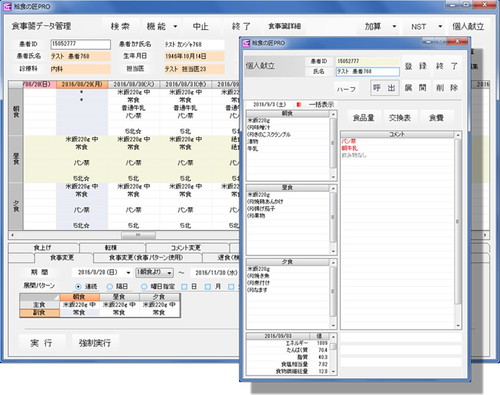Open the 機能 dropdown arrow
This screenshot has width=500, height=395.
coord(175,26)
